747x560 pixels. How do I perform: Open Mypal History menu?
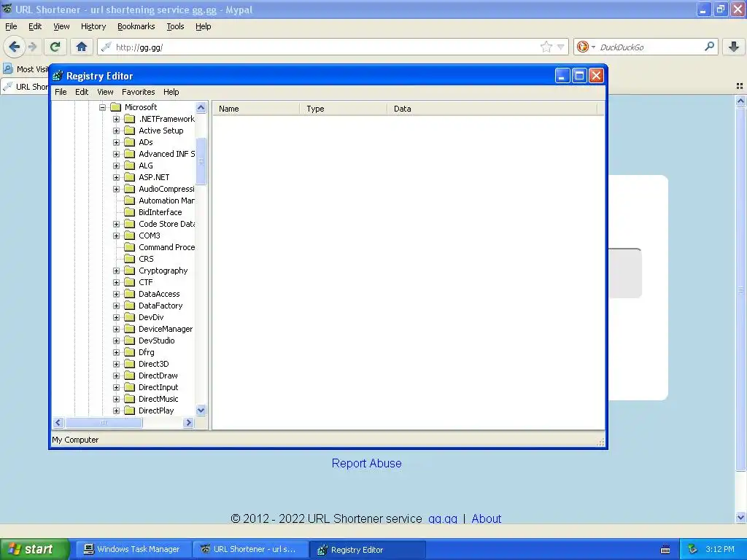coord(93,26)
